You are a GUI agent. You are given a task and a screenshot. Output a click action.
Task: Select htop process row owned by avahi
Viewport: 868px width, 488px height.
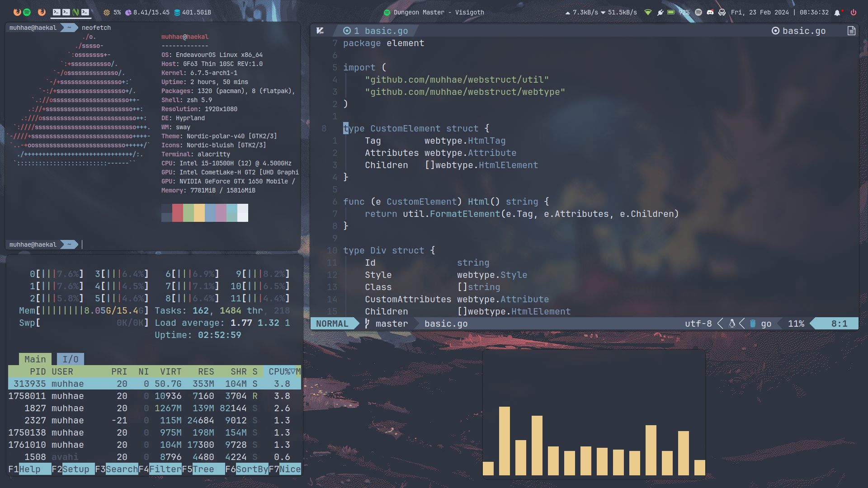155,457
